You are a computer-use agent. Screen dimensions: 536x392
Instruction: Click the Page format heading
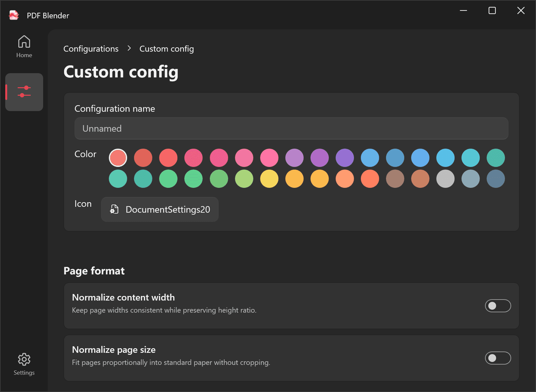click(94, 271)
